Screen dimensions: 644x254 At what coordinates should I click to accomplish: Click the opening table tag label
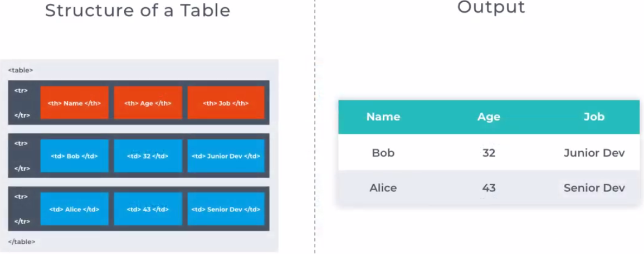(21, 70)
